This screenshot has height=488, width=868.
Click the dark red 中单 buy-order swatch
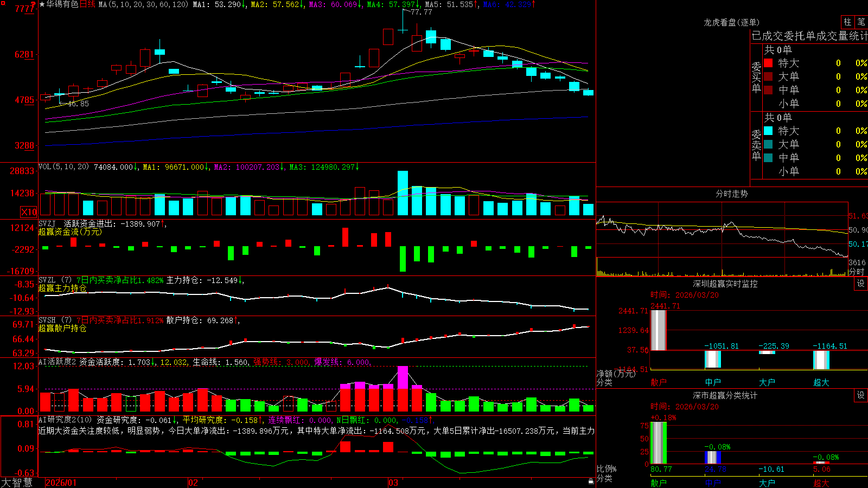(768, 90)
